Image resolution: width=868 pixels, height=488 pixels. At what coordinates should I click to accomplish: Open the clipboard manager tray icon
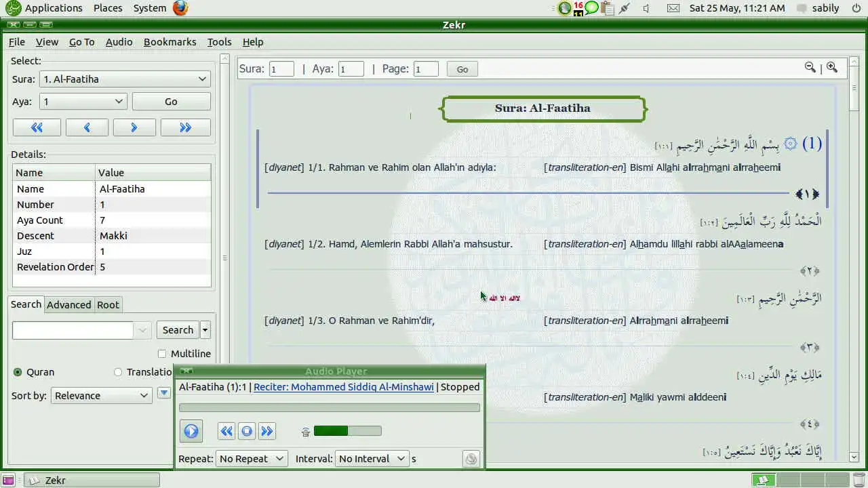607,8
